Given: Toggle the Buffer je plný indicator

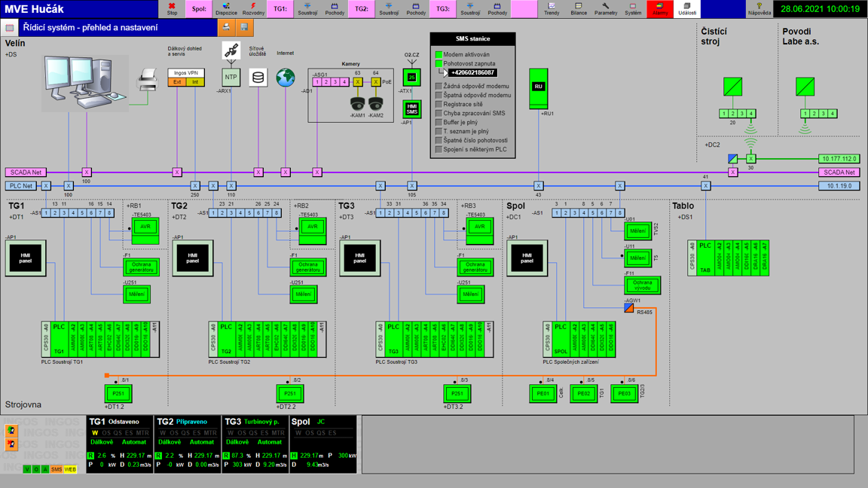Looking at the screenshot, I should pyautogui.click(x=439, y=122).
